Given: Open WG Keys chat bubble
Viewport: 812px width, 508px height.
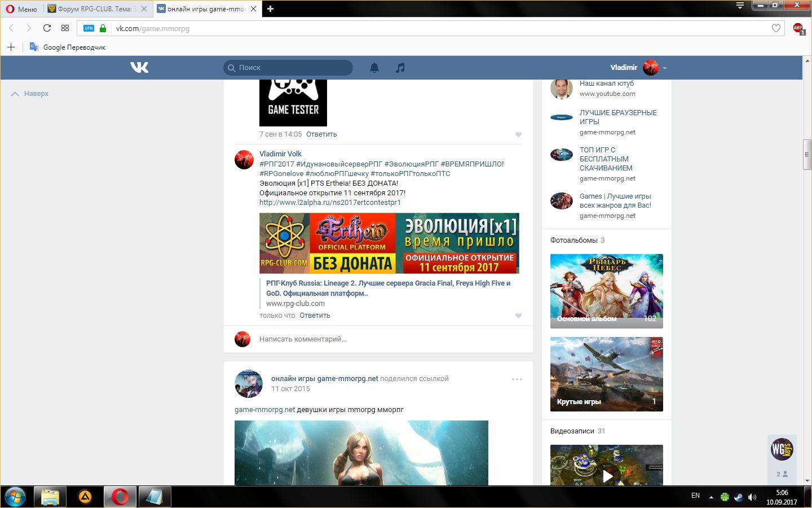Looking at the screenshot, I should pos(782,449).
